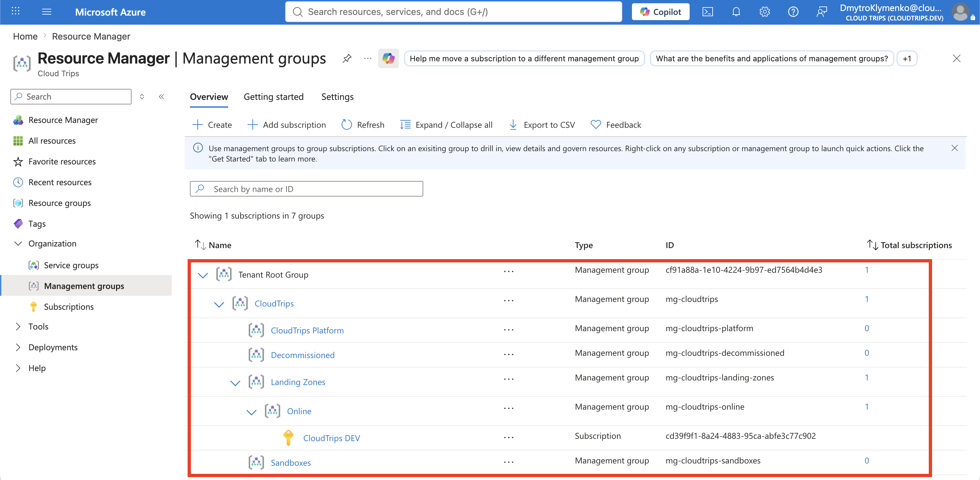Screen dimensions: 980x480
Task: Open the Sandboxes management group link
Action: pos(291,462)
